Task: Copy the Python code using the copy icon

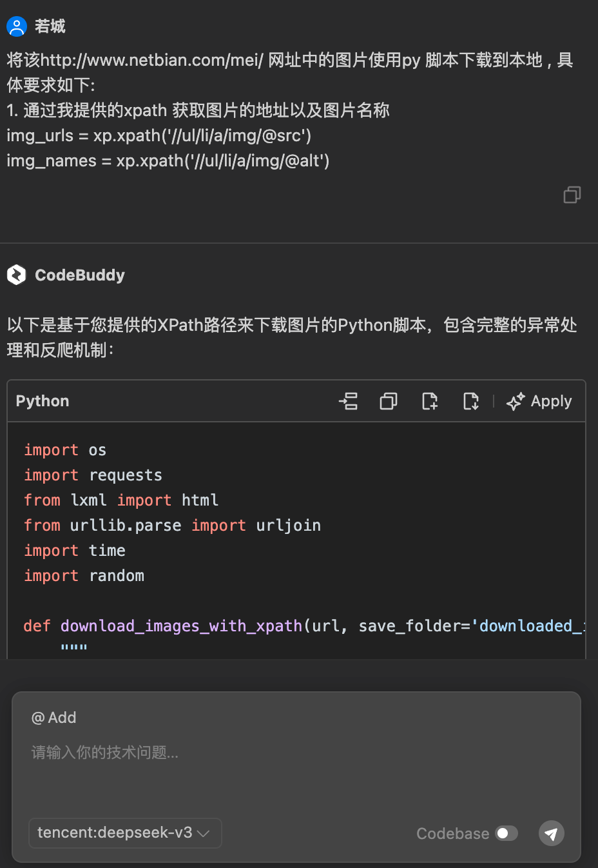Action: click(388, 400)
